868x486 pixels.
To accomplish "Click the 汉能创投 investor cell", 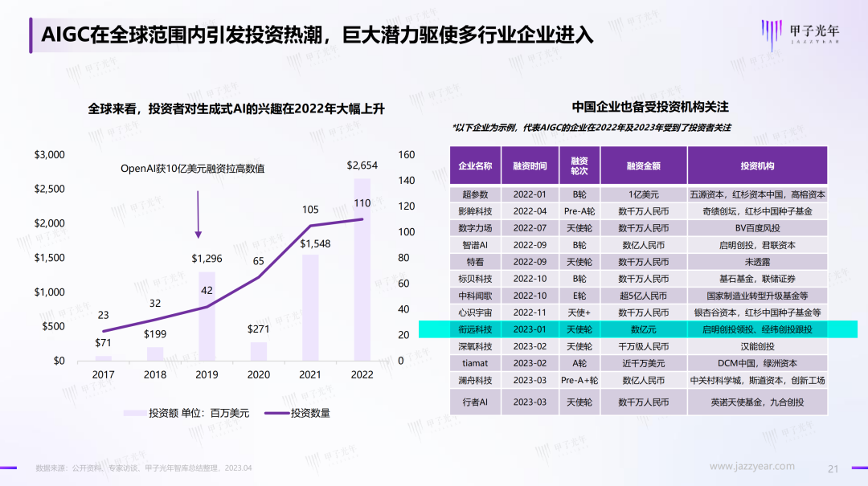I will click(x=757, y=346).
